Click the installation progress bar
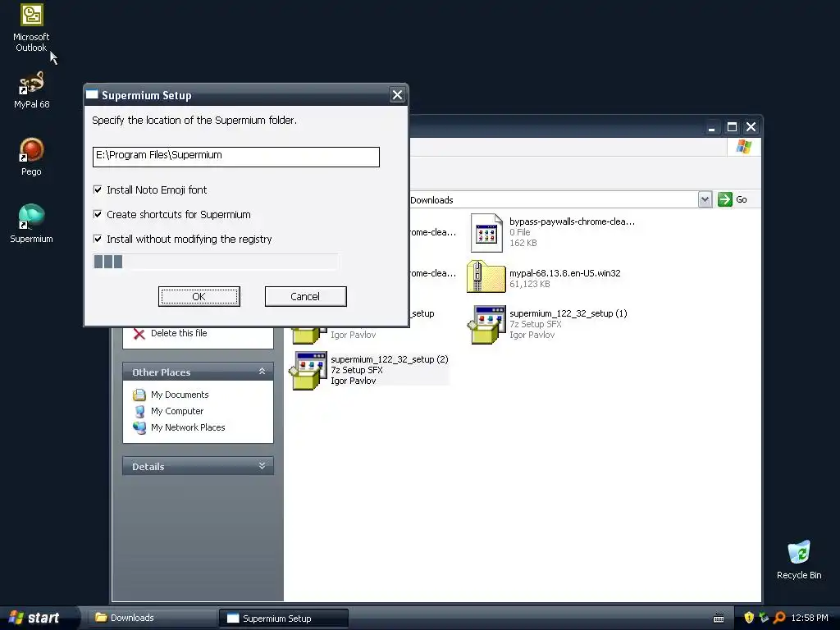 pyautogui.click(x=216, y=262)
